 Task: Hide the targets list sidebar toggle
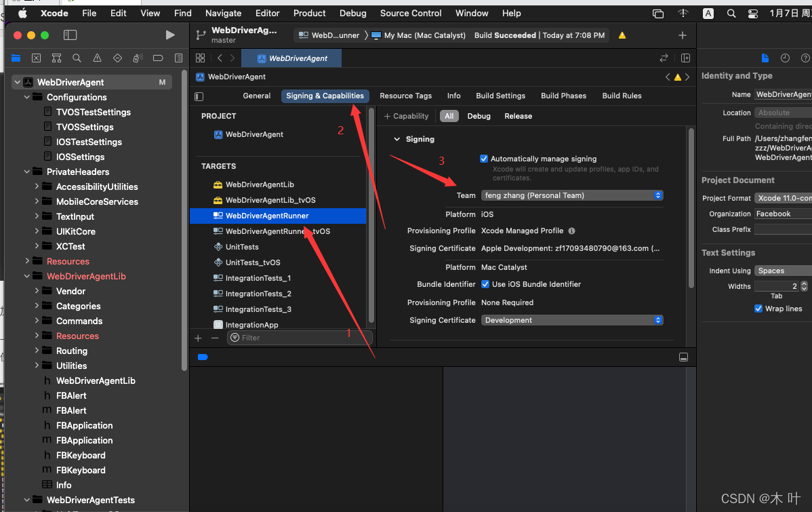point(199,96)
